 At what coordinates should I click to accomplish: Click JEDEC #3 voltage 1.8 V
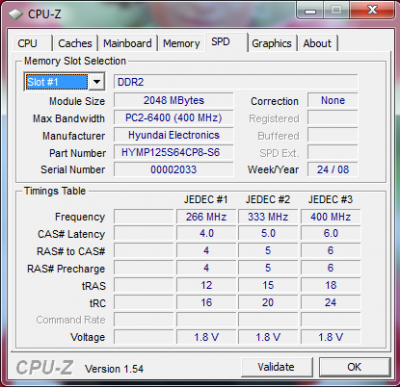click(330, 337)
